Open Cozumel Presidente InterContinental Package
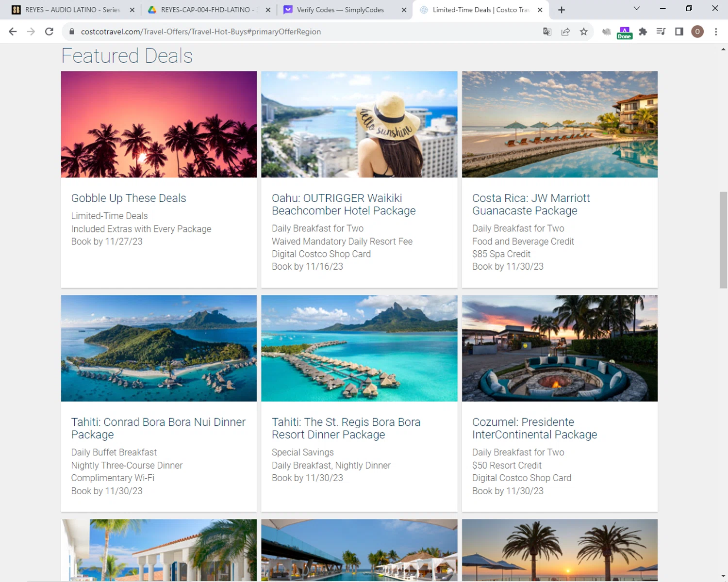 [534, 428]
